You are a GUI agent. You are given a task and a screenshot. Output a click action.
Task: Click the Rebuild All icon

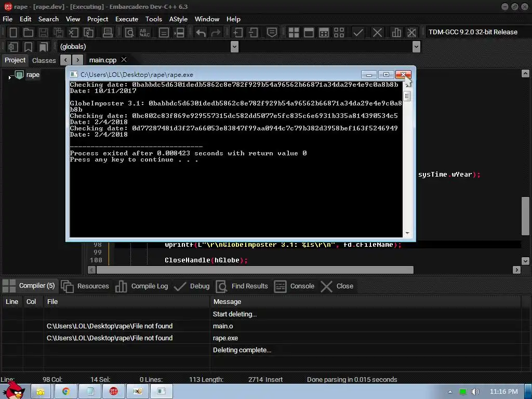click(x=339, y=33)
